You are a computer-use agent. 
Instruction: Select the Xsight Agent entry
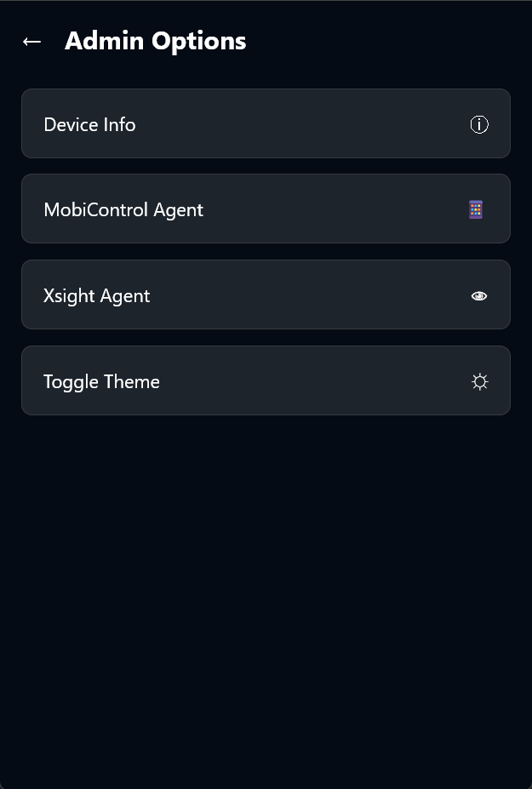click(x=266, y=294)
